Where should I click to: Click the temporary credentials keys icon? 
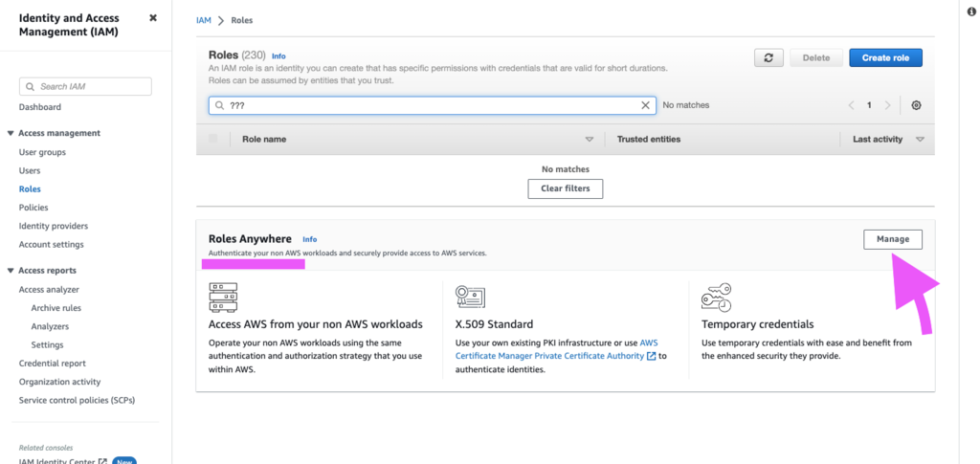click(x=716, y=298)
